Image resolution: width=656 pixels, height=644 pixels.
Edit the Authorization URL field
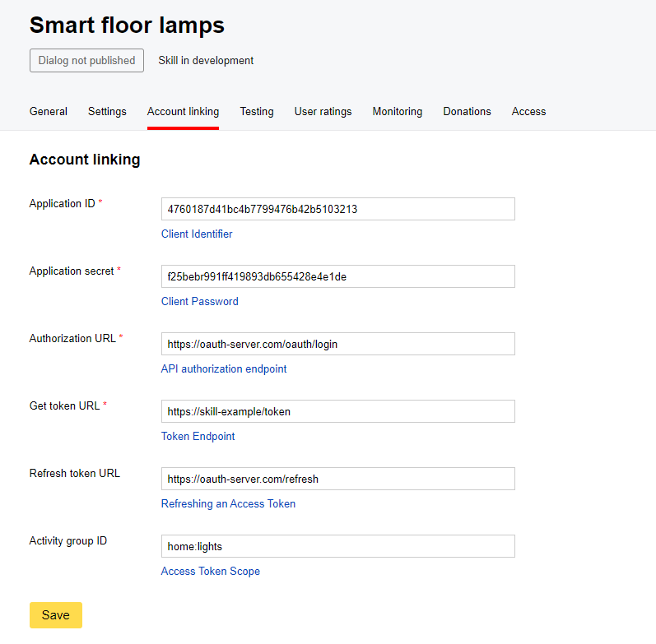[x=337, y=344]
